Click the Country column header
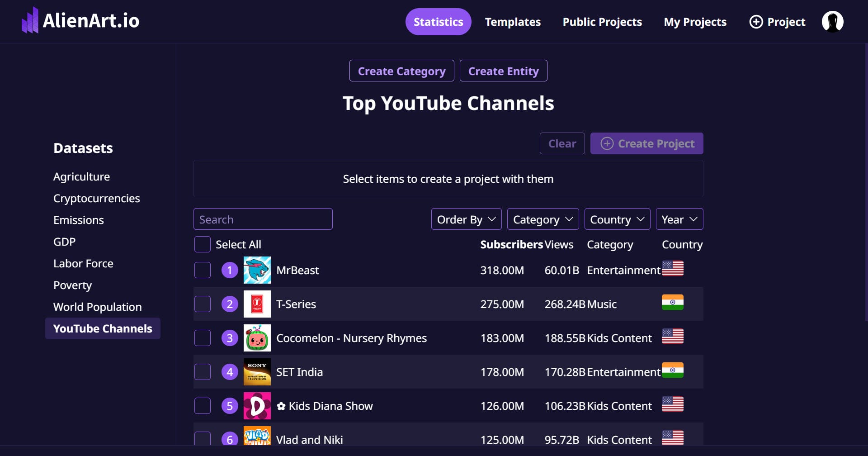 coord(682,245)
